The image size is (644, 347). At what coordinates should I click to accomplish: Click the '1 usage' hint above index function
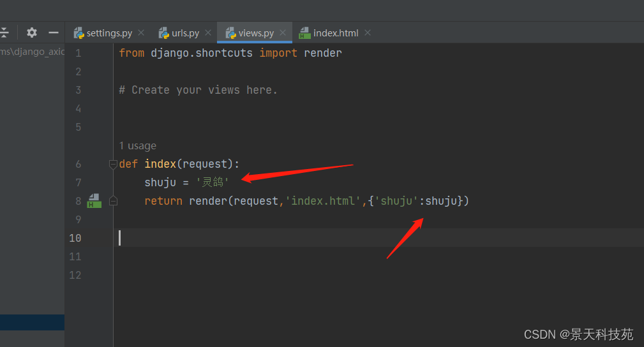pos(138,146)
